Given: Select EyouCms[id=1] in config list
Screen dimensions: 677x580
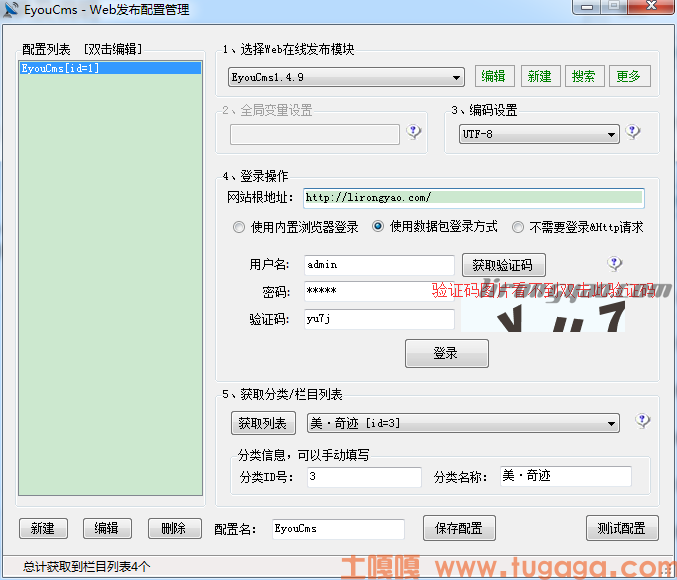Looking at the screenshot, I should coord(110,68).
